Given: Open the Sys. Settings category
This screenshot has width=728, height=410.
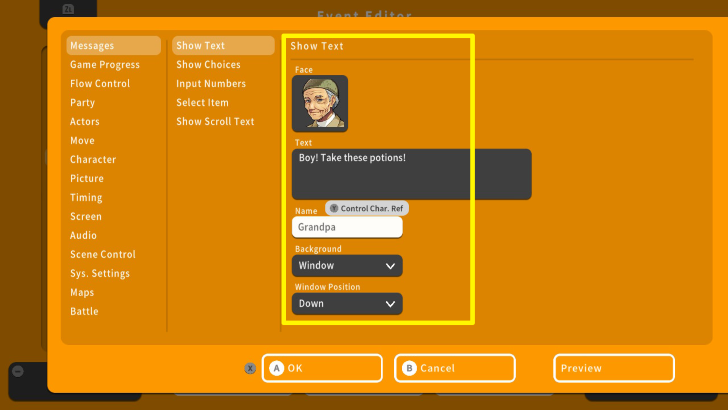Looking at the screenshot, I should point(100,274).
